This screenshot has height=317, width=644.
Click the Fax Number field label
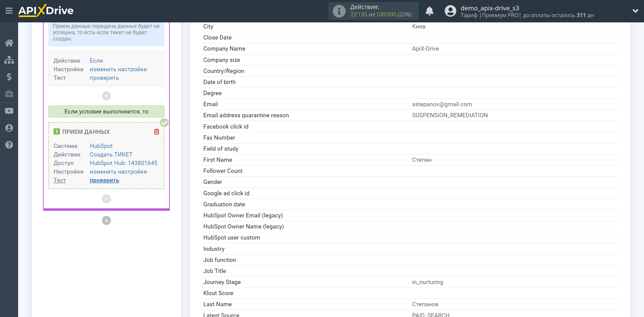[x=219, y=138]
